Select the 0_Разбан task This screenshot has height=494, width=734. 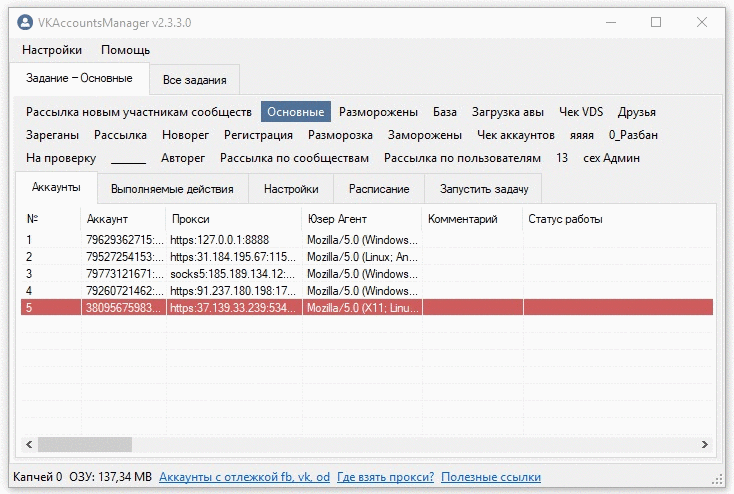[633, 135]
